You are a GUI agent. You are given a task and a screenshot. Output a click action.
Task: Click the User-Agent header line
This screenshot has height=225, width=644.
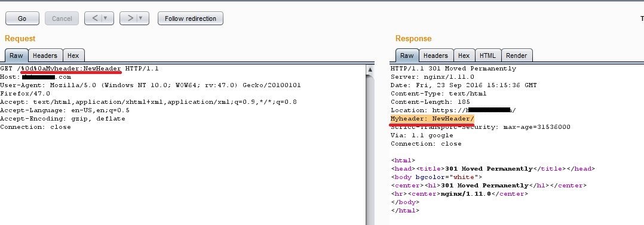coord(151,85)
